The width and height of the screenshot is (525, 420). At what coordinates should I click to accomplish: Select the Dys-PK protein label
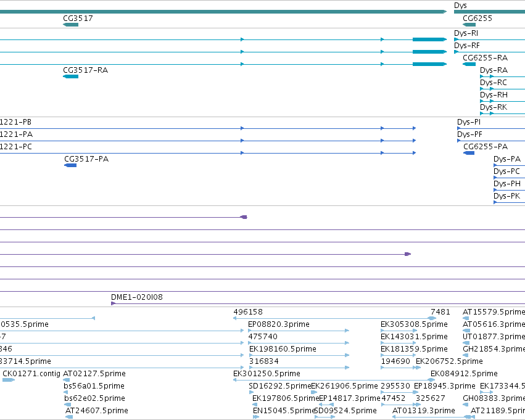[507, 197]
